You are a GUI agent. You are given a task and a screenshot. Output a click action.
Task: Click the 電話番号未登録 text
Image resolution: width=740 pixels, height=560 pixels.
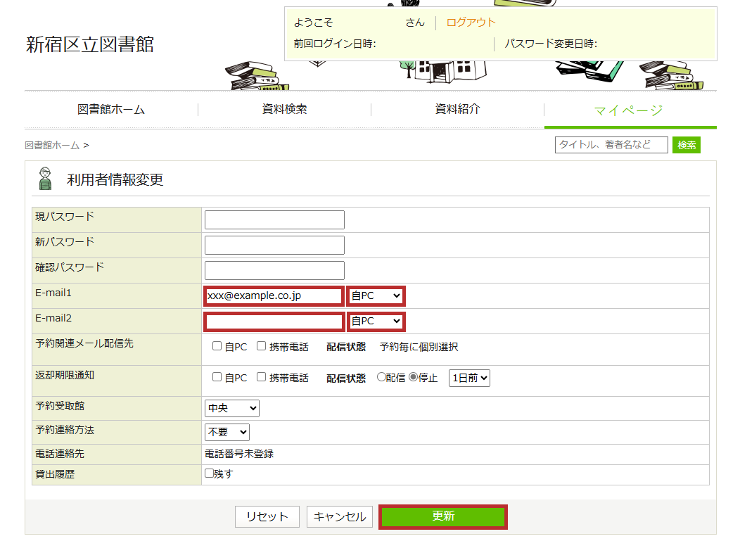click(x=239, y=454)
